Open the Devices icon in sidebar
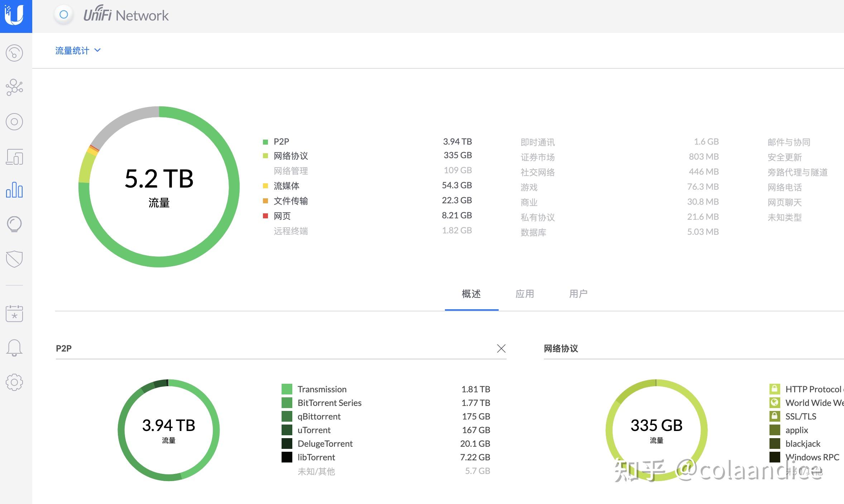Image resolution: width=844 pixels, height=504 pixels. 14,122
